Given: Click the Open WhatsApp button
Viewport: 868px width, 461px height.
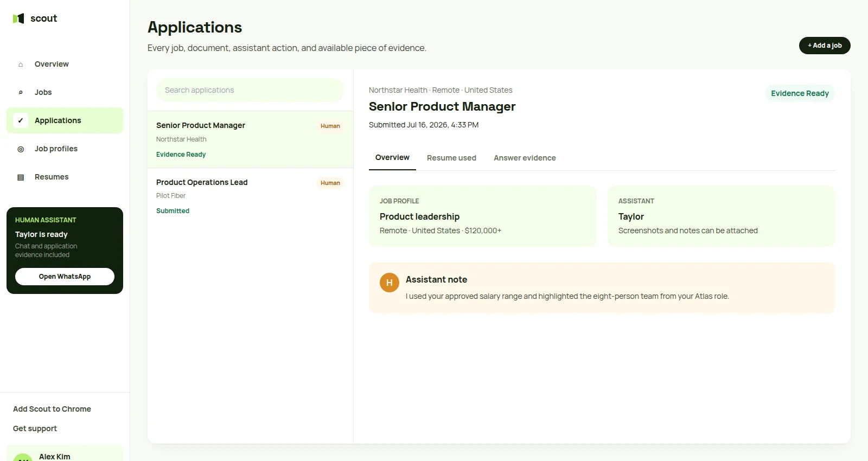Looking at the screenshot, I should 65,277.
